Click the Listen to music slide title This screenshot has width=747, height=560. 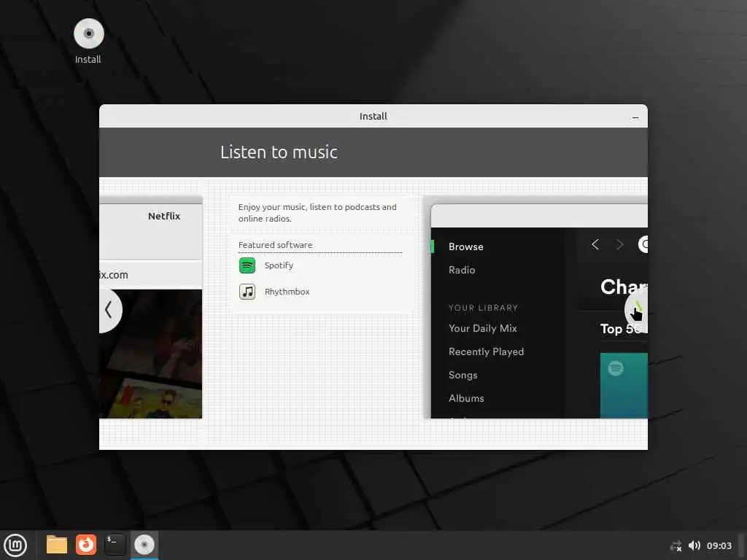click(x=279, y=152)
